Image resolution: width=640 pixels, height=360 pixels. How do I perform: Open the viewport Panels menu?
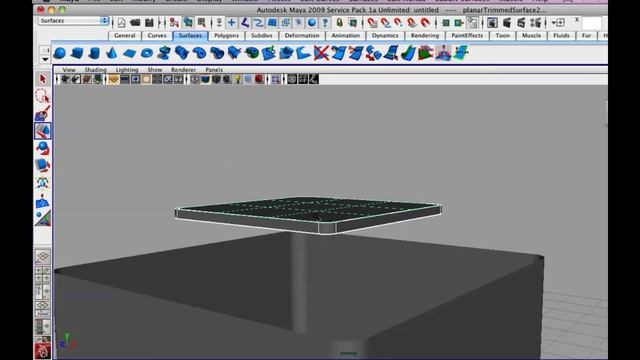(214, 70)
